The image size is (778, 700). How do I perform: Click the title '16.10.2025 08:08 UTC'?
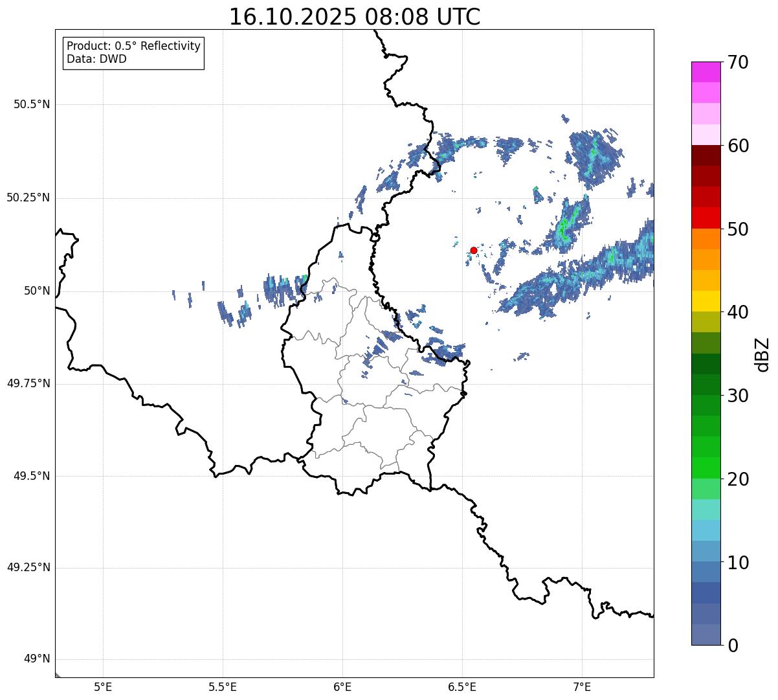coord(355,17)
